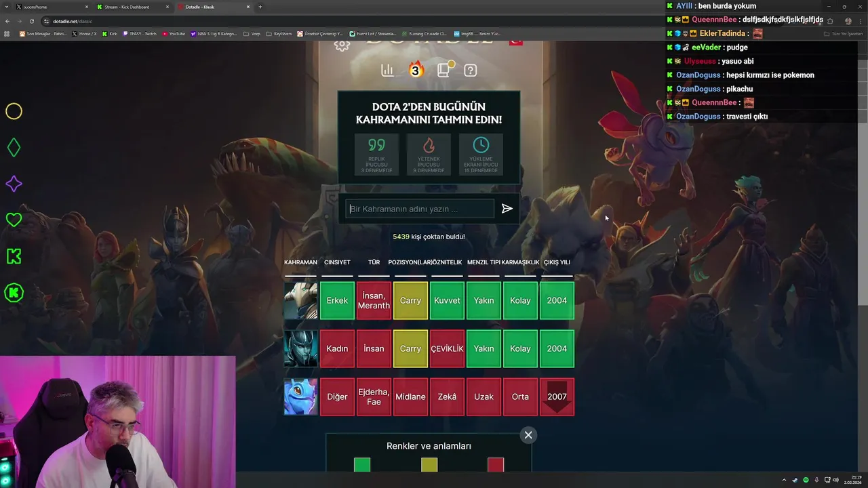Click OzanDoguss username on 'pikachu' chat message
The width and height of the screenshot is (868, 488).
698,89
